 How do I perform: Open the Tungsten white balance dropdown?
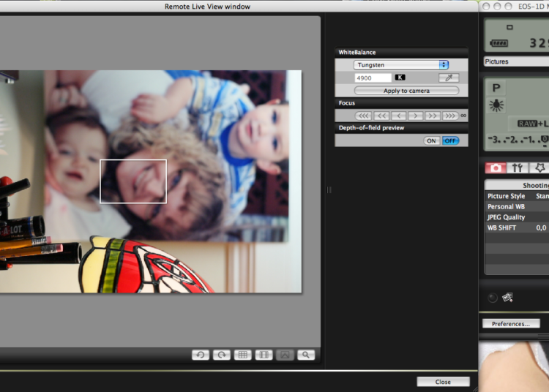point(401,64)
